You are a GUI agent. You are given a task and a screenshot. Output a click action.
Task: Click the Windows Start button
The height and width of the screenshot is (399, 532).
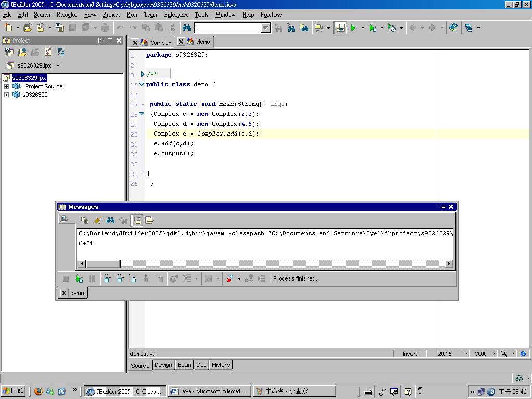click(x=13, y=391)
